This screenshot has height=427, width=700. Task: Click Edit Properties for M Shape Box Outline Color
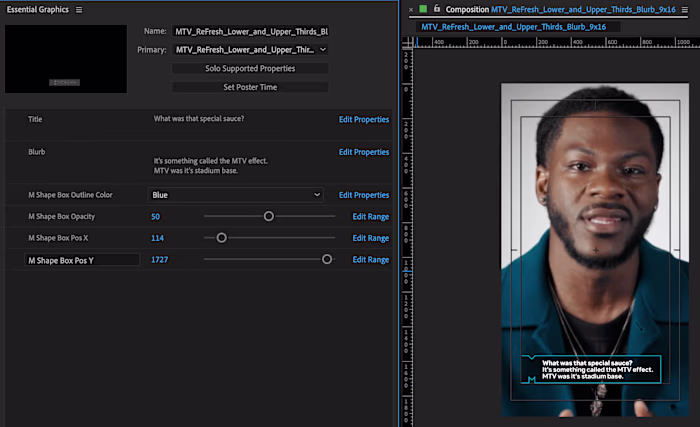[364, 195]
